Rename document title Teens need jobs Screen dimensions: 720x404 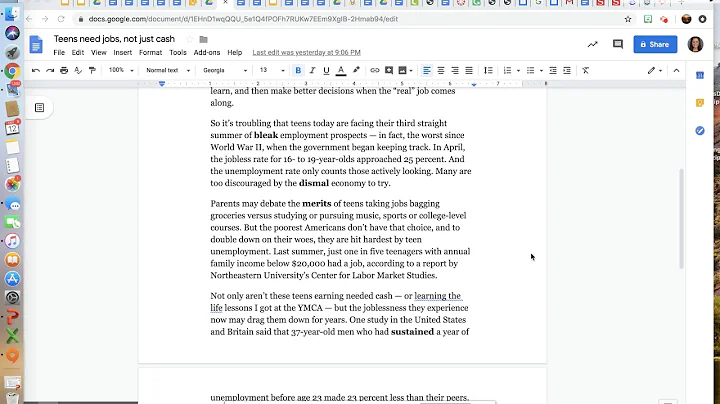(114, 39)
